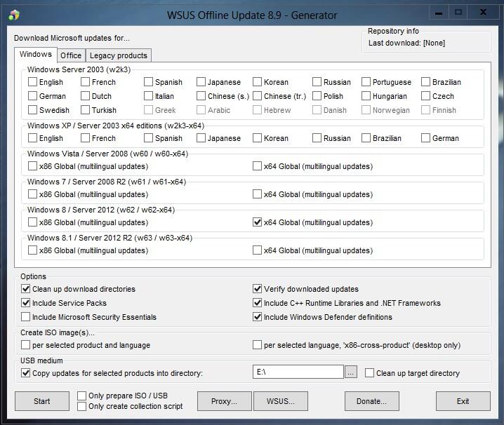Enable x86 Global for Windows Vista / Server 2008
This screenshot has height=425, width=504.
pos(32,166)
